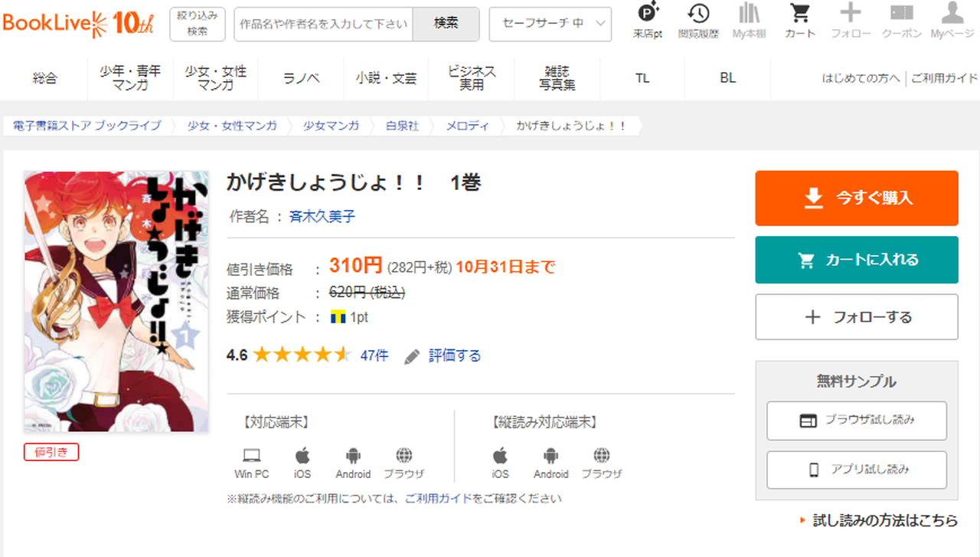Start ブラウザ試し読み sample reading
The width and height of the screenshot is (980, 557).
coord(857,421)
